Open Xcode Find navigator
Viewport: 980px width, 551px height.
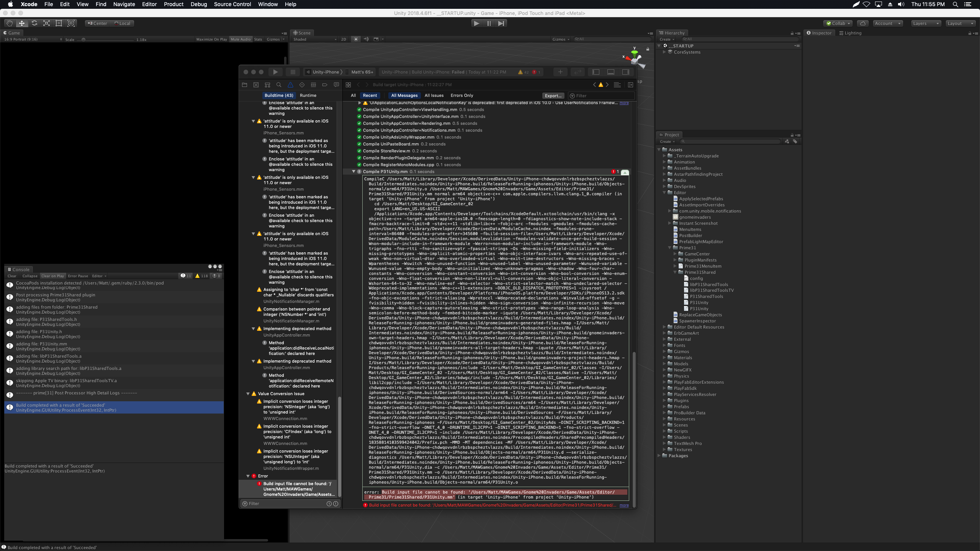(279, 85)
